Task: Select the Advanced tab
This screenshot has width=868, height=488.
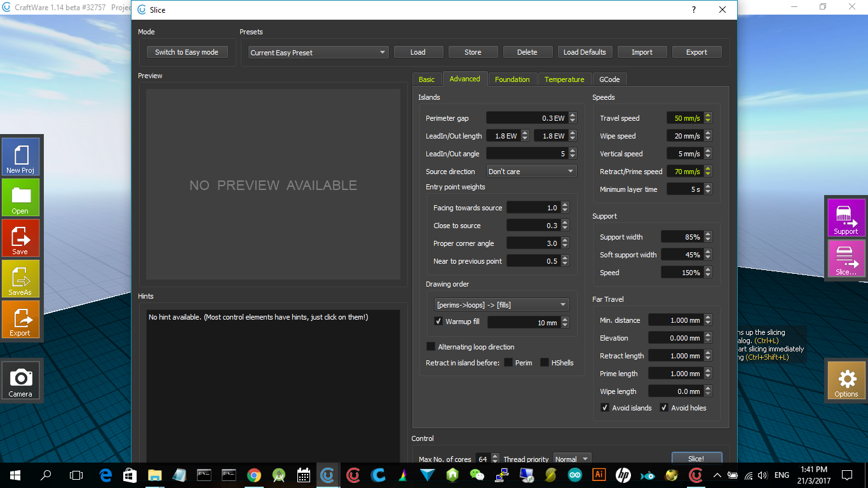Action: (x=465, y=79)
